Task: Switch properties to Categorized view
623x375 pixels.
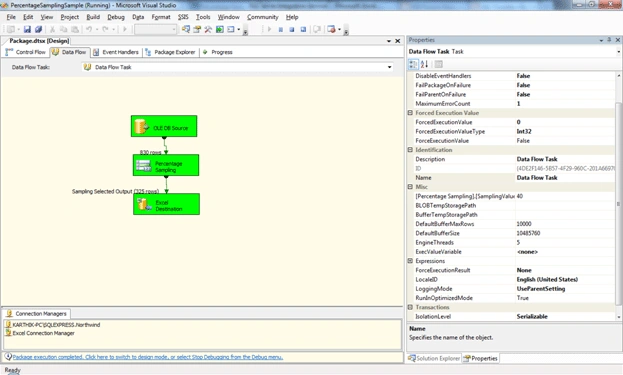Action: click(413, 64)
